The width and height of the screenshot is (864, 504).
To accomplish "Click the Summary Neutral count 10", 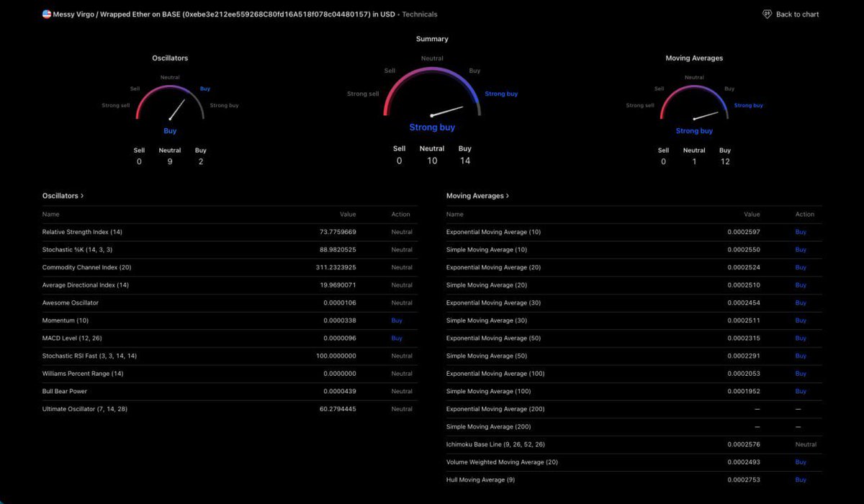I will click(432, 161).
